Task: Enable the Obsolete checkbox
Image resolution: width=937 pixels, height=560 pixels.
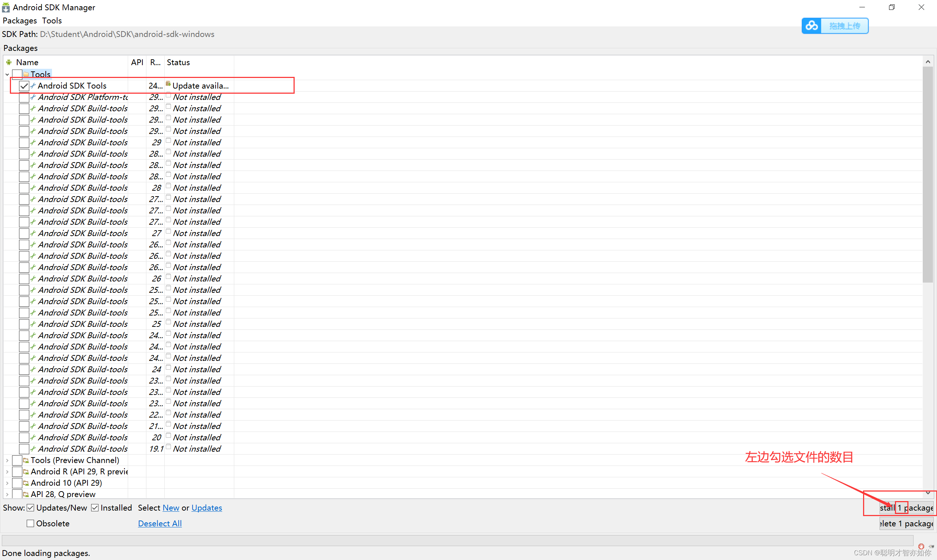Action: [x=31, y=523]
